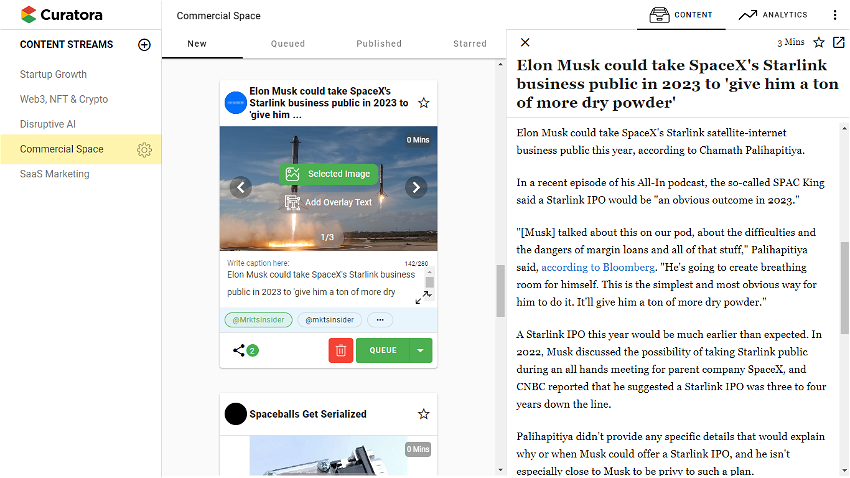
Task: Click the '142/280' character counter
Action: 416,263
